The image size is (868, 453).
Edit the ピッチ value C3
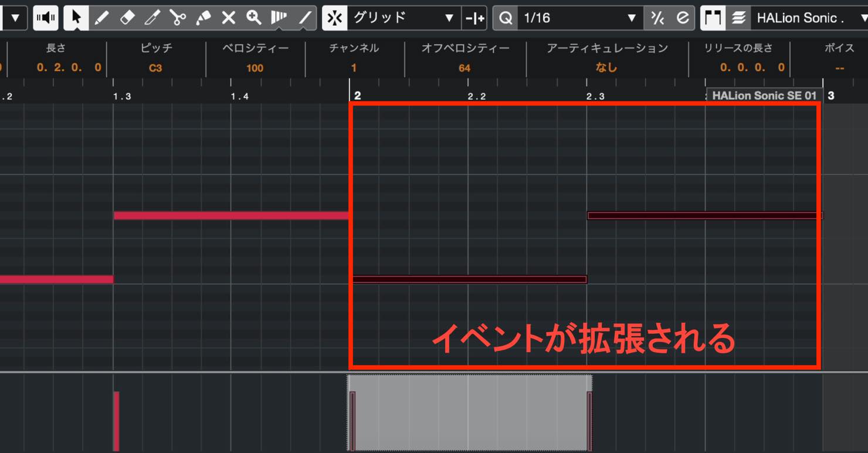point(155,68)
